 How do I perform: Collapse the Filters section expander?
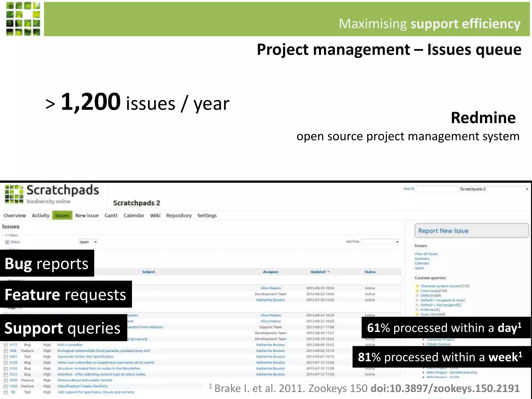click(x=6, y=235)
